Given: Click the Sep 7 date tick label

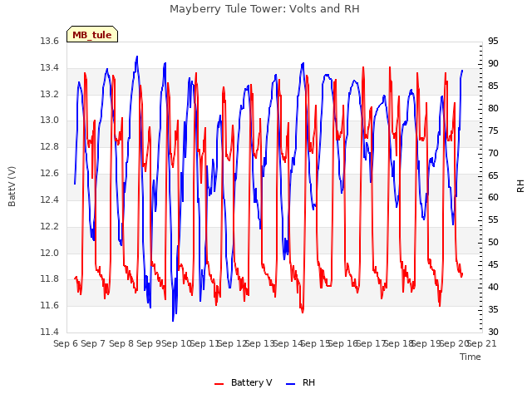Looking at the screenshot, I should click(x=94, y=343).
